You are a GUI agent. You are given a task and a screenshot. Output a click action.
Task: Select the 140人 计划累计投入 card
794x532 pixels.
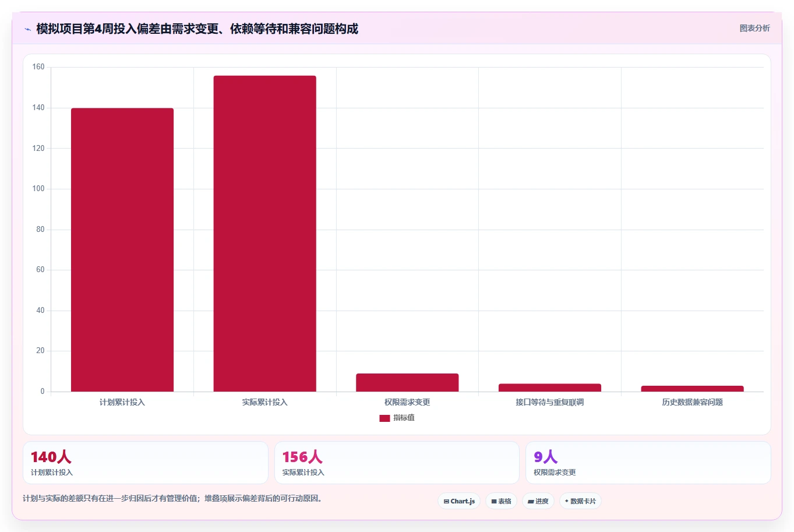[145, 463]
